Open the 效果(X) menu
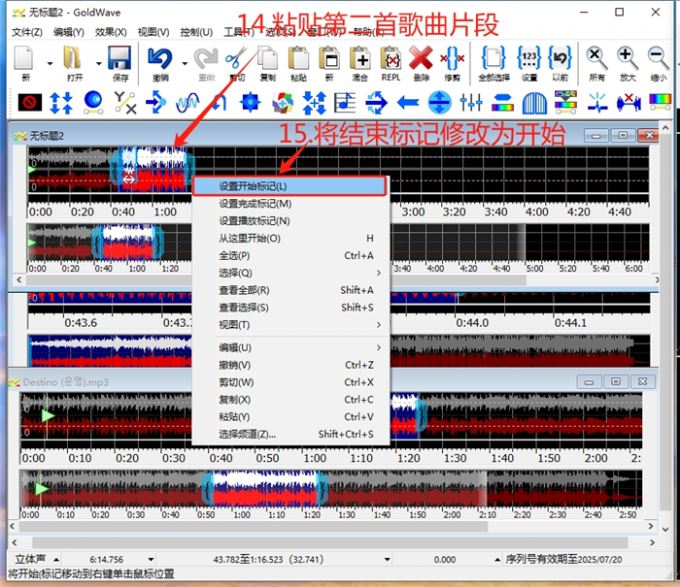 click(111, 32)
